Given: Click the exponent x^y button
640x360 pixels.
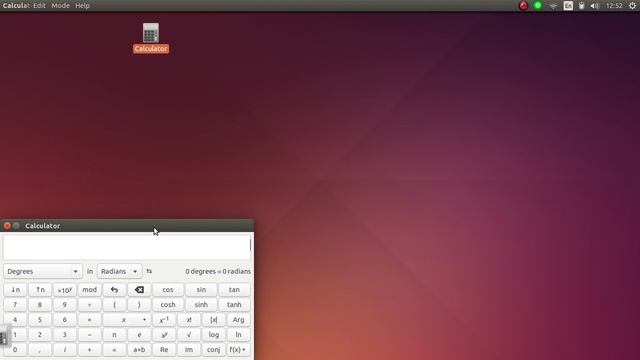Looking at the screenshot, I should [164, 335].
